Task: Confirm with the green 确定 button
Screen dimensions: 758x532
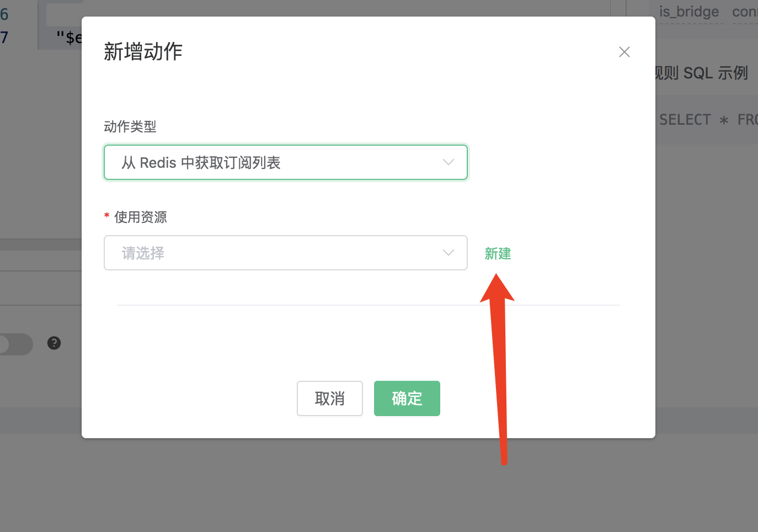Action: tap(407, 398)
